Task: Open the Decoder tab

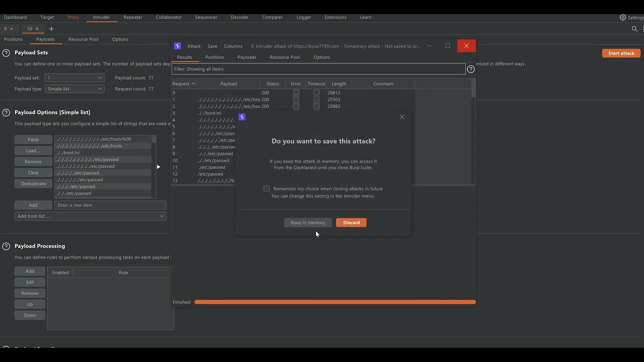Action: 239,18
